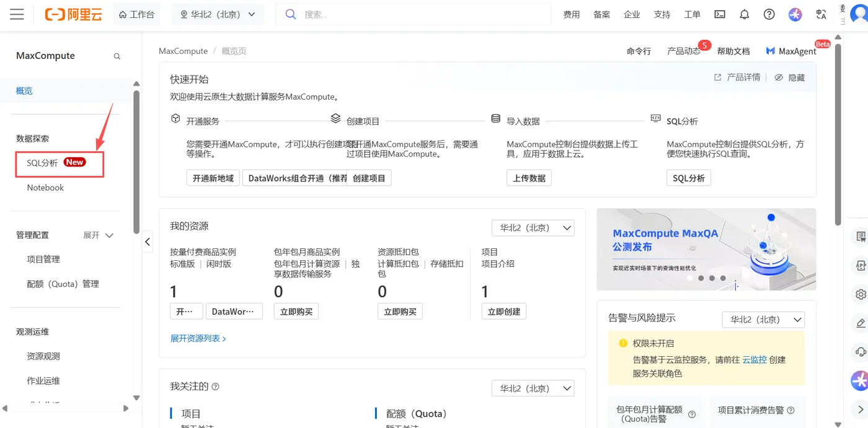Open 帮助文档 link
The height and width of the screenshot is (428, 868).
point(733,51)
